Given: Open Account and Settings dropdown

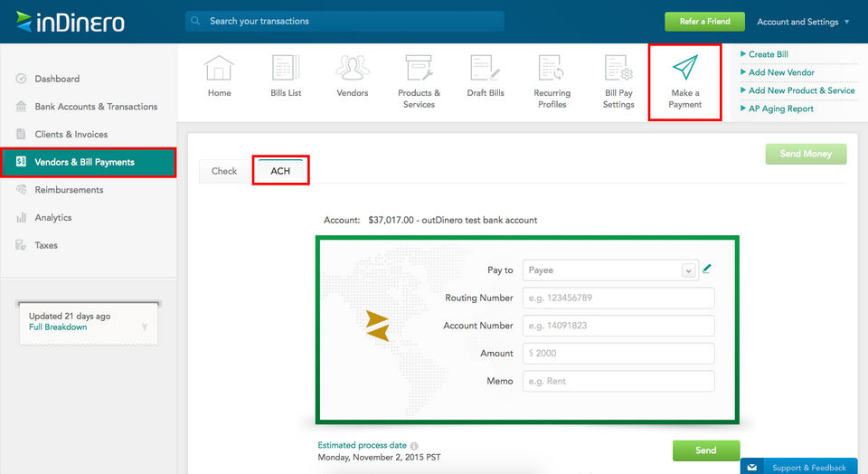Looking at the screenshot, I should tap(803, 22).
